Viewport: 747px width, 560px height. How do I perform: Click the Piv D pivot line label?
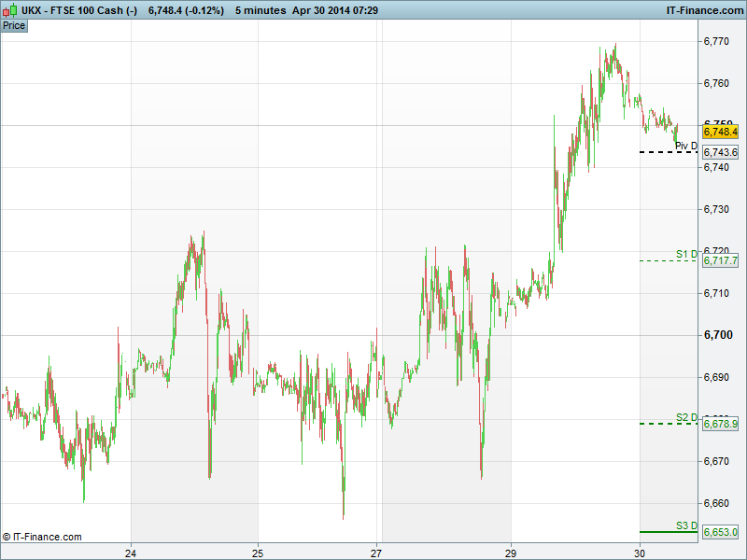(686, 146)
